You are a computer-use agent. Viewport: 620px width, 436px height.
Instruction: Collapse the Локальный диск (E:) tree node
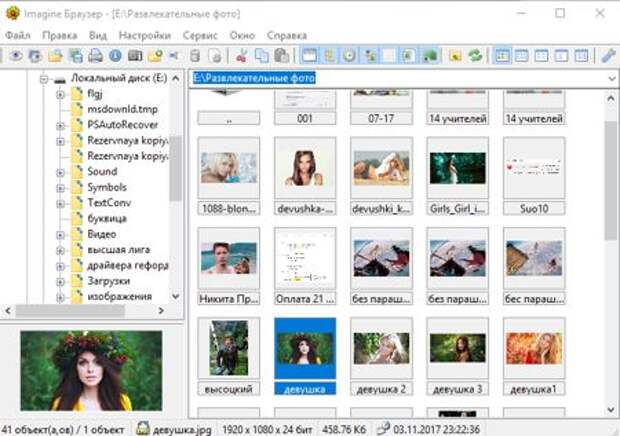tap(44, 79)
